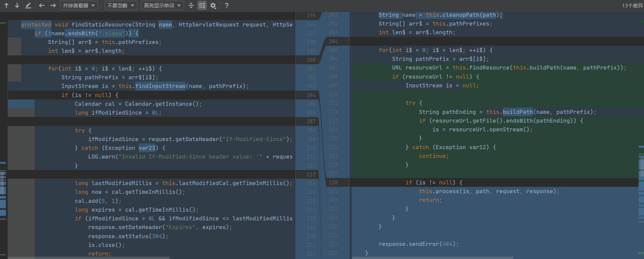Click is.close() line in left pane
Viewport: 644px width, 259px height.
pos(106,245)
